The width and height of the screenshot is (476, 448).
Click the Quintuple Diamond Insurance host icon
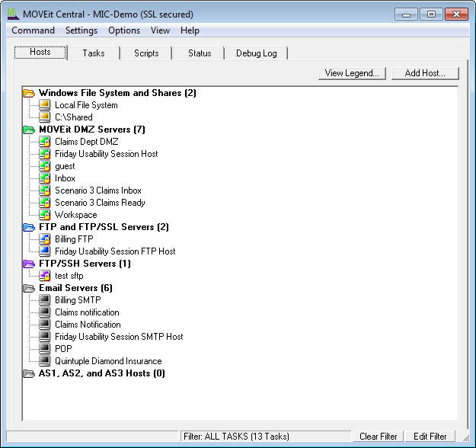pos(45,361)
